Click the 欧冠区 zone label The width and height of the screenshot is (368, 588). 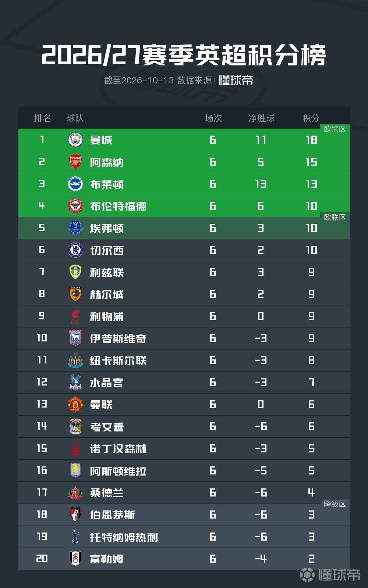[335, 129]
